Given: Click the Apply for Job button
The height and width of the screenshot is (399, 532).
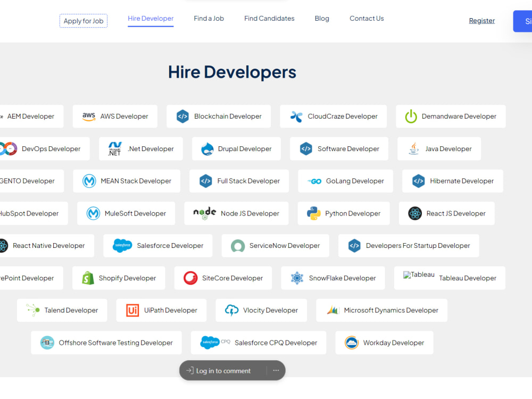Looking at the screenshot, I should [84, 21].
